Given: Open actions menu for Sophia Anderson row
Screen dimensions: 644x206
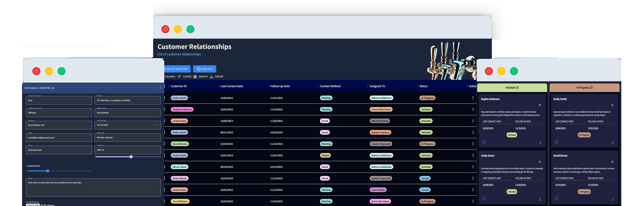Looking at the screenshot, I should 473,109.
